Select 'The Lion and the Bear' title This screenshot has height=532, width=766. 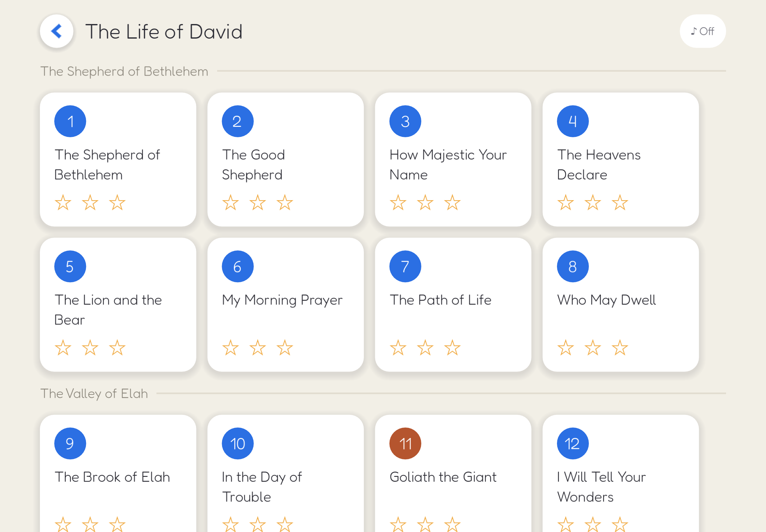point(108,310)
